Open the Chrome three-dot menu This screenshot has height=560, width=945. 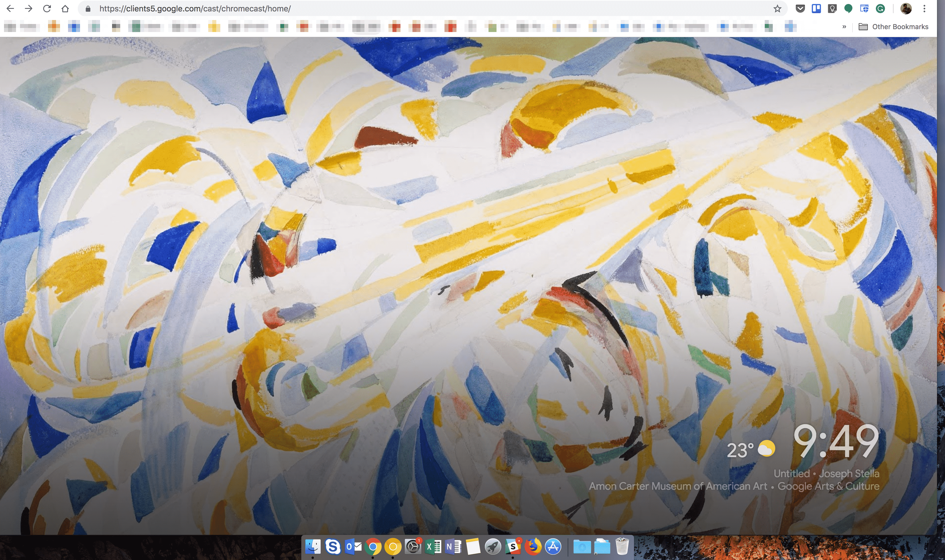924,8
